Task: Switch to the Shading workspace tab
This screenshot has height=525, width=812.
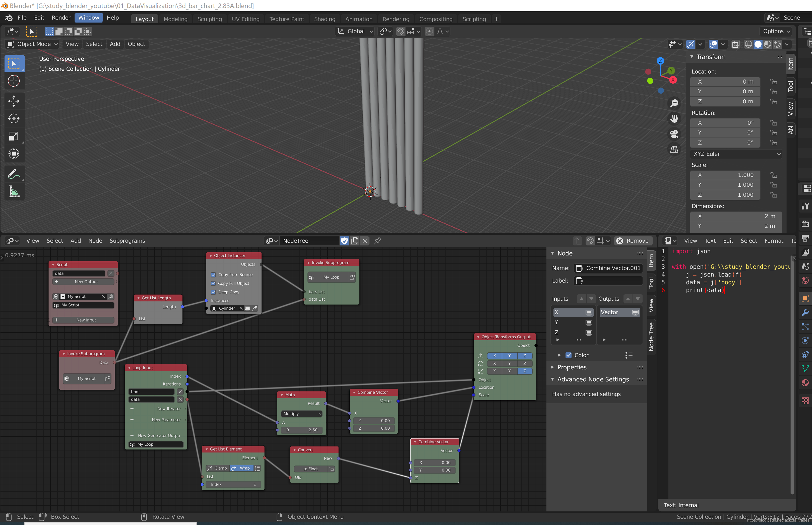Action: pyautogui.click(x=324, y=19)
